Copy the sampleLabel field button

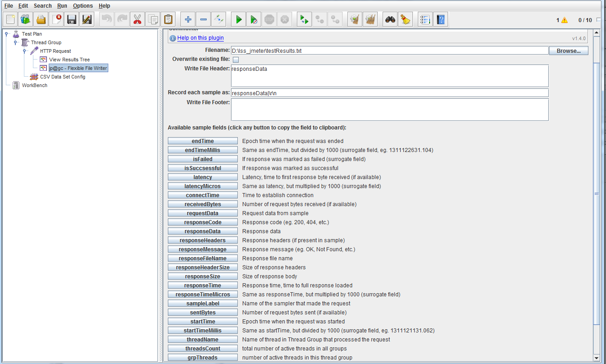tap(203, 304)
